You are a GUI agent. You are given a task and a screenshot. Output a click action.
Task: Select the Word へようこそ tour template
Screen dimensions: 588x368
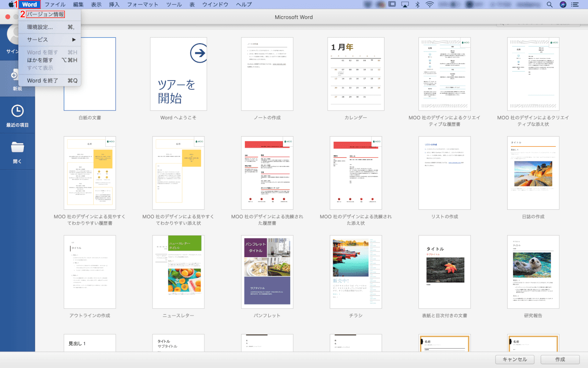pyautogui.click(x=178, y=74)
